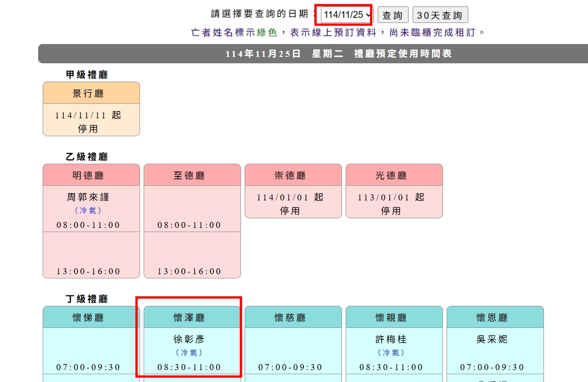Select the 明德廳 hall header

pyautogui.click(x=91, y=175)
